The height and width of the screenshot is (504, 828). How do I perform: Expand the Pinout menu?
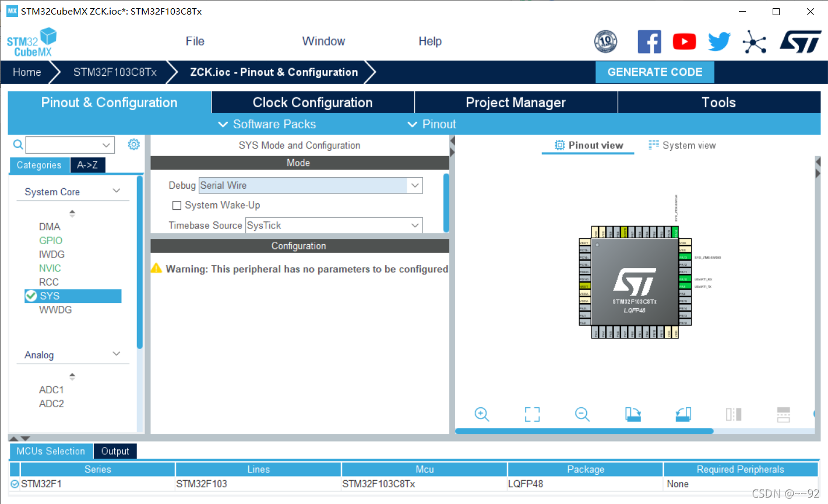pyautogui.click(x=431, y=124)
